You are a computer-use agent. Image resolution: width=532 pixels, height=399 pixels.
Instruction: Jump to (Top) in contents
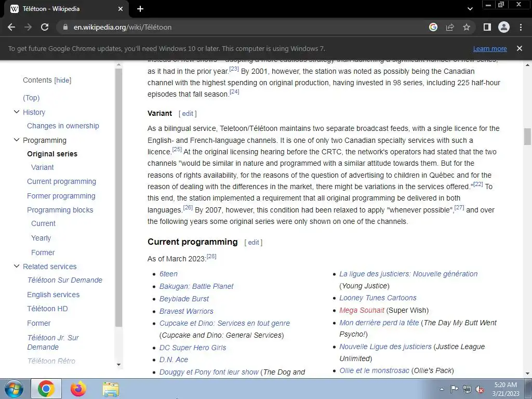31,98
